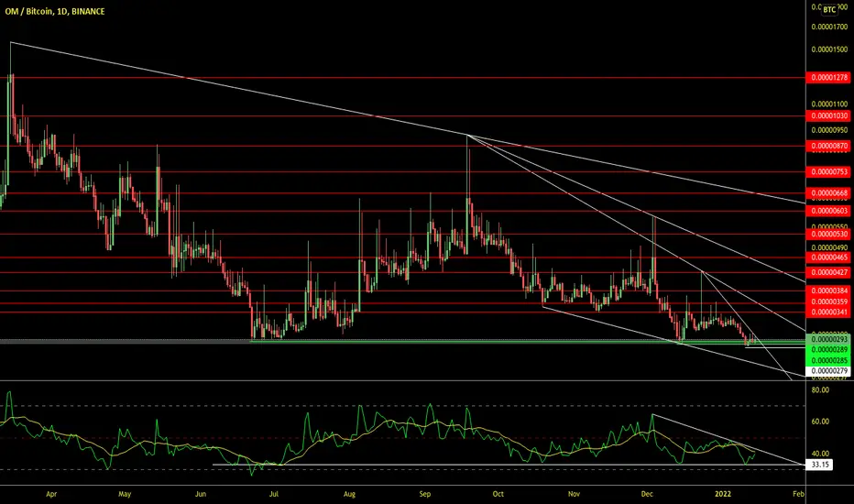Click the 80.00 RSI scale value
854x504 pixels.
point(820,390)
